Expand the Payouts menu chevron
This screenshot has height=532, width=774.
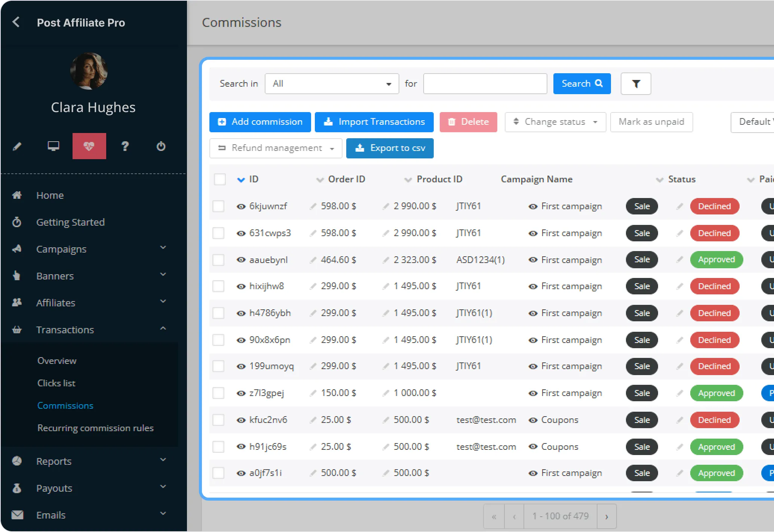click(163, 487)
